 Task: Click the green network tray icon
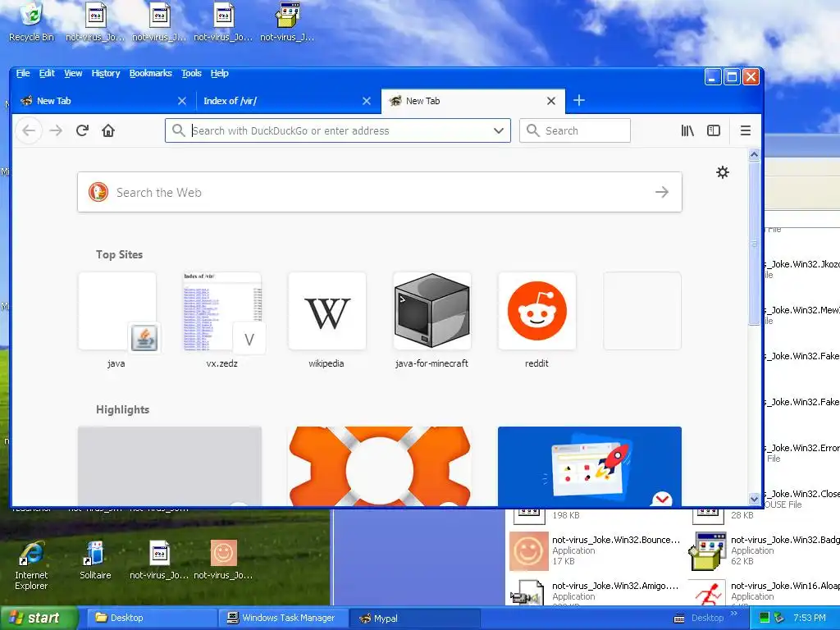pos(765,618)
